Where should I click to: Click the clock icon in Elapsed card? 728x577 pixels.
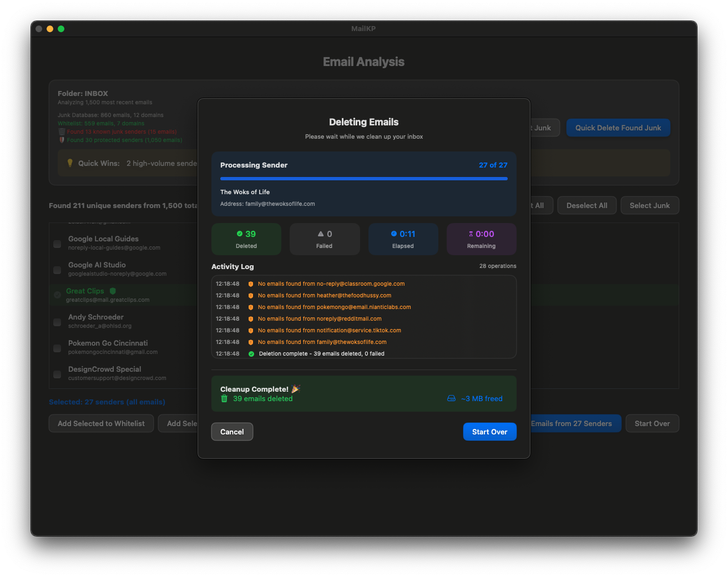(394, 234)
